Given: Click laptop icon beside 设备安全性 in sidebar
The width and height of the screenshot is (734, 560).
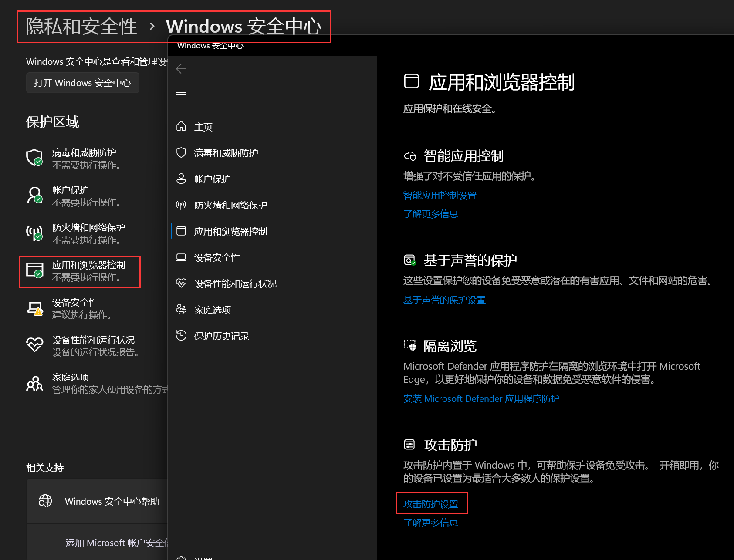Looking at the screenshot, I should (181, 257).
